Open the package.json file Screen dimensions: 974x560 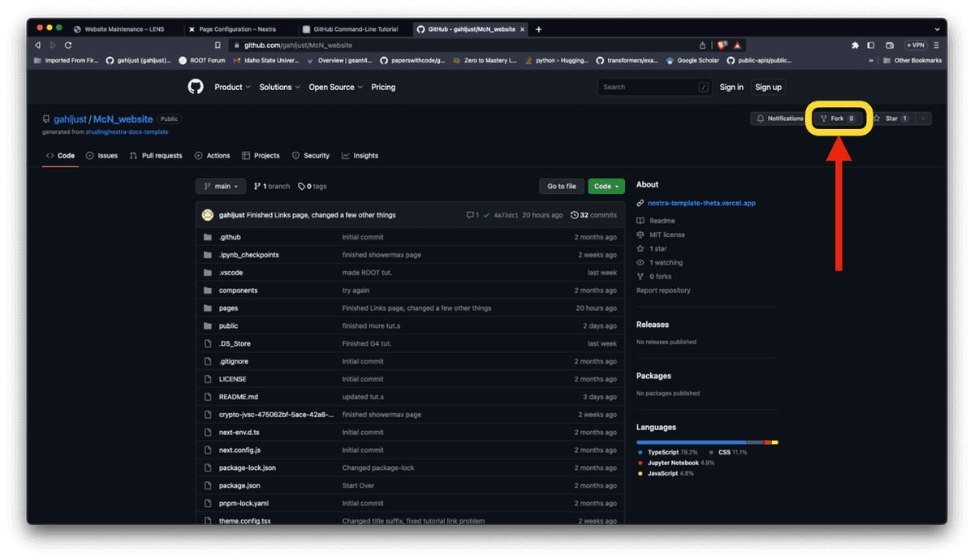tap(239, 485)
